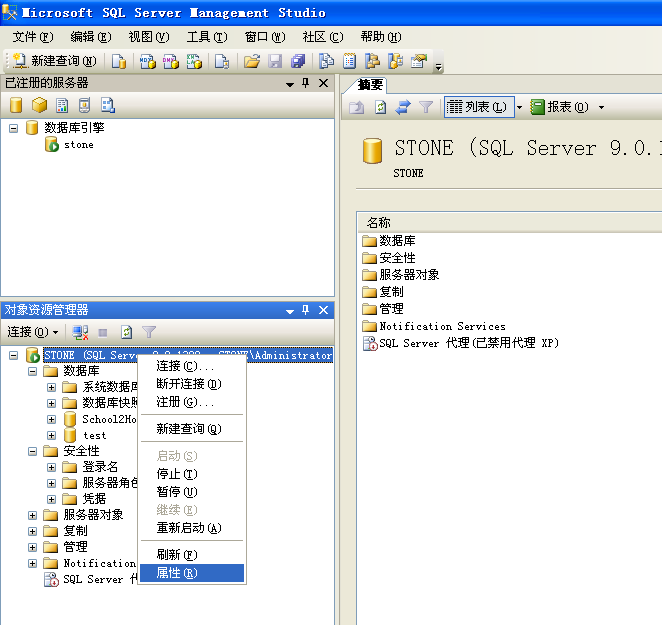Image resolution: width=662 pixels, height=625 pixels.
Task: Click the Database Engine Query icon in main toolbar
Action: [119, 61]
